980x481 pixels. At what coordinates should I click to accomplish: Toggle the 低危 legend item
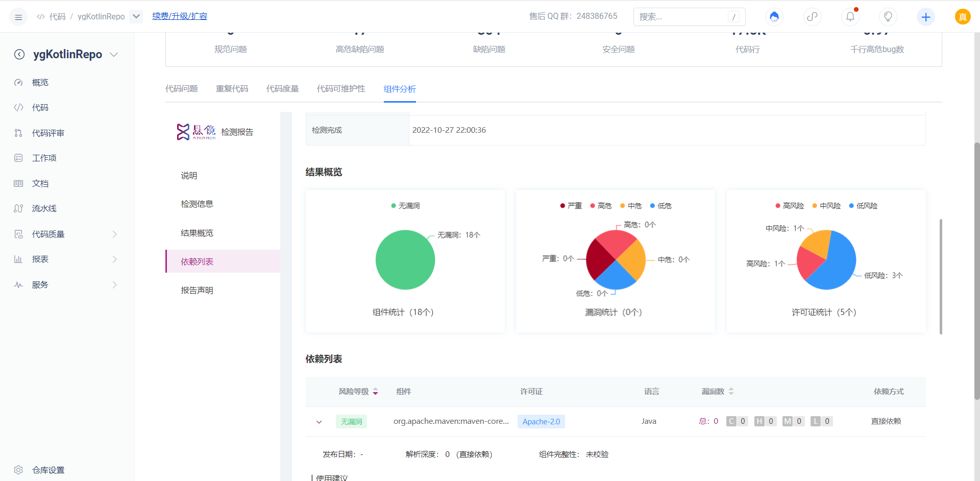661,206
